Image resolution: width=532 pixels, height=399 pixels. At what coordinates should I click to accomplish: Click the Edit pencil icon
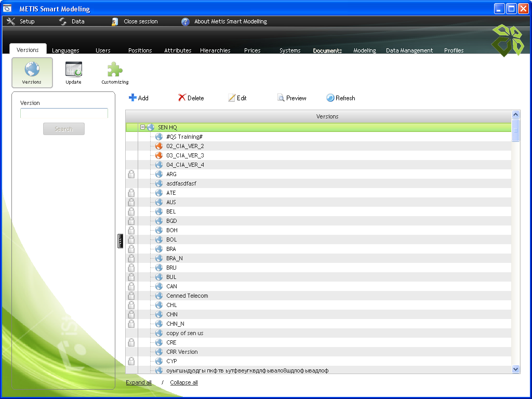click(232, 98)
